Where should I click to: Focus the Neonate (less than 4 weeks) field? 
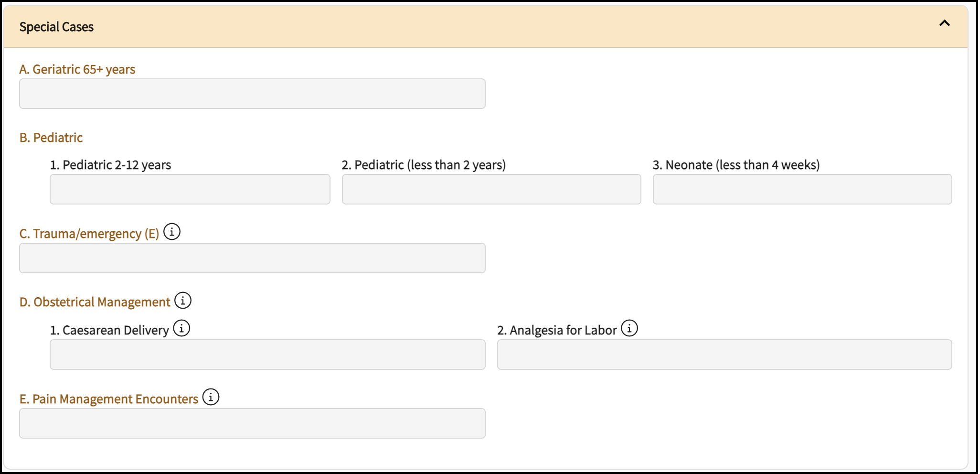point(802,189)
